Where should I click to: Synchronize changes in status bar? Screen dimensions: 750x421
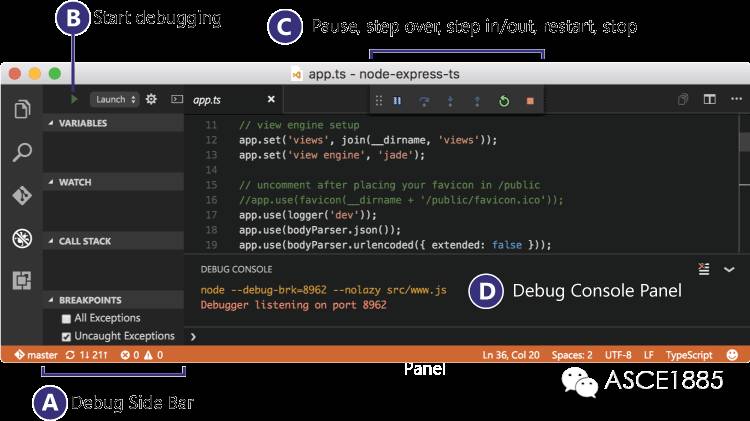pyautogui.click(x=87, y=355)
